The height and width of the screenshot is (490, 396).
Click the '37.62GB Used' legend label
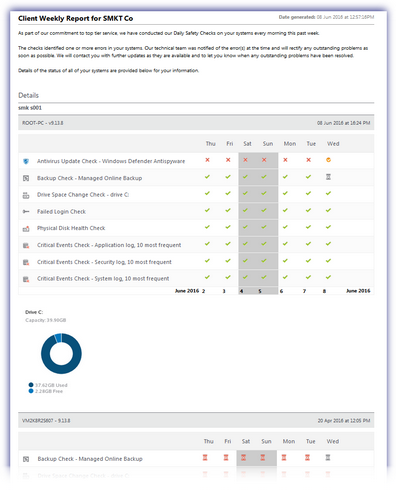point(51,385)
